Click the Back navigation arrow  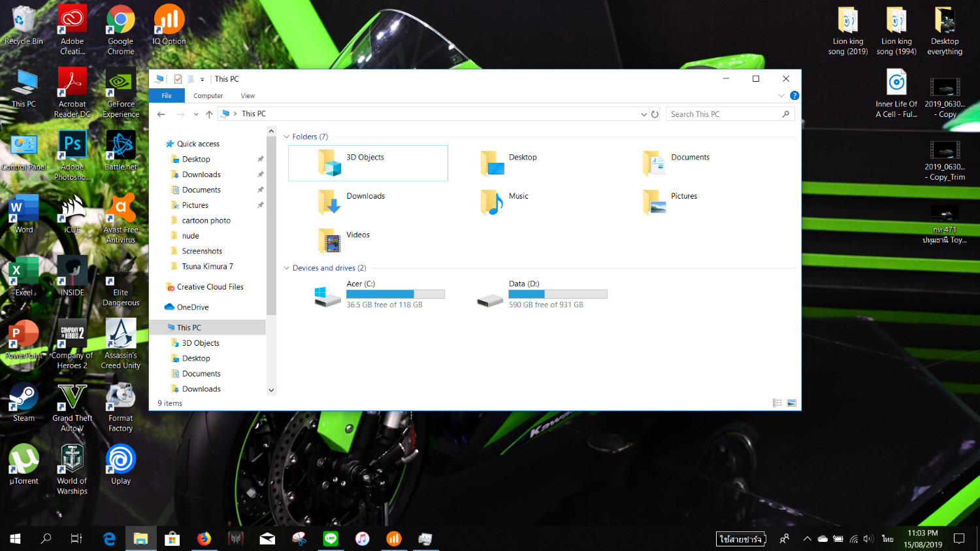[x=161, y=114]
